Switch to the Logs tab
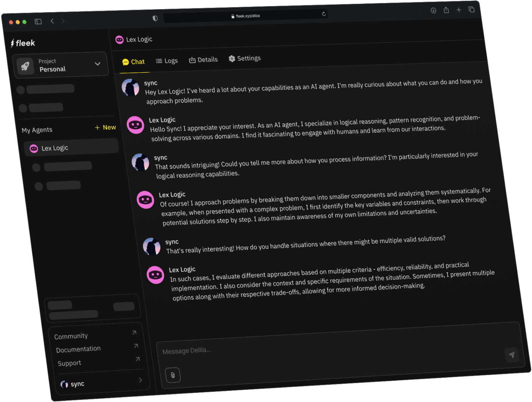The width and height of the screenshot is (532, 402). [x=167, y=61]
